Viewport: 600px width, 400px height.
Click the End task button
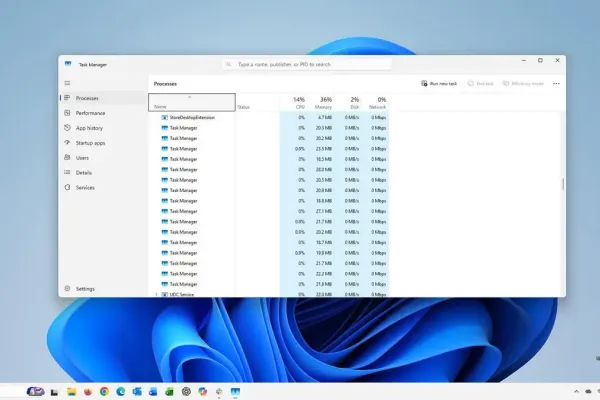481,83
